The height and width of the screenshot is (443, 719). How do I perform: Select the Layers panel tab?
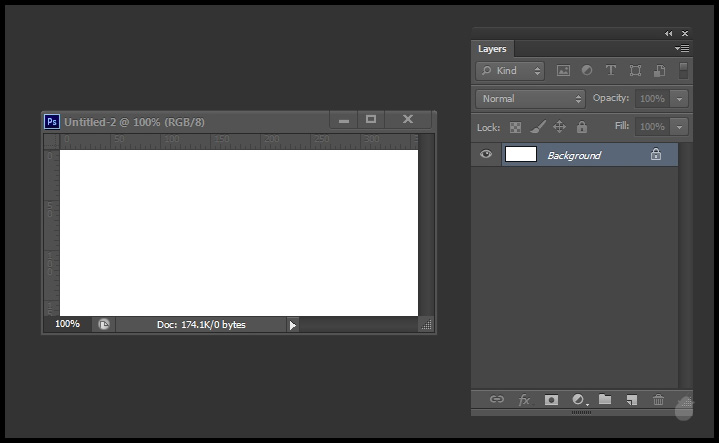point(492,49)
